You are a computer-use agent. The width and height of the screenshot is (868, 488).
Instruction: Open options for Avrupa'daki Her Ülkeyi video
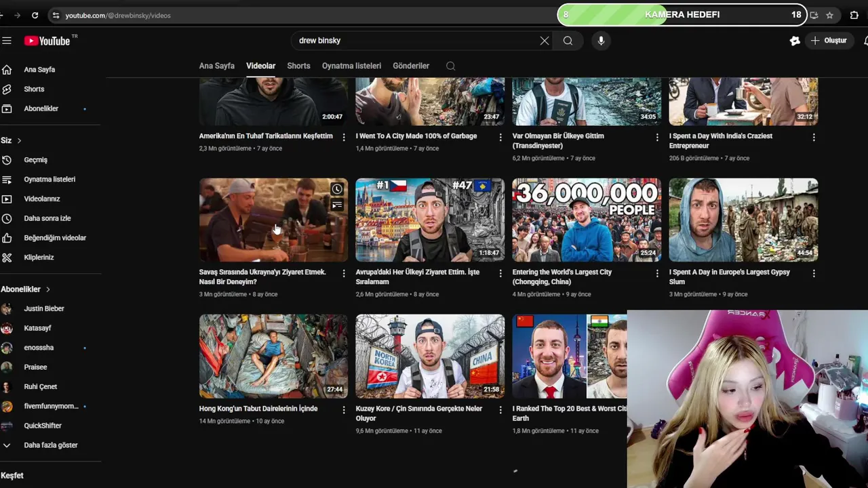pos(500,274)
